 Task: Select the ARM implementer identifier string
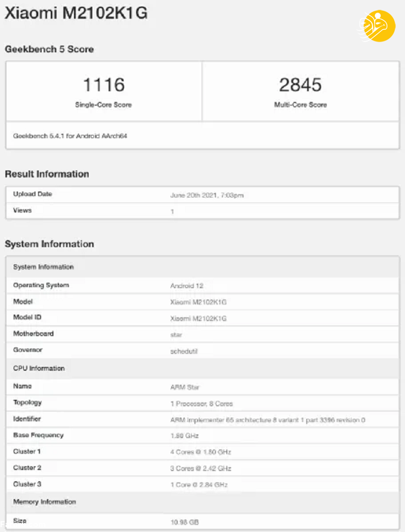click(268, 420)
